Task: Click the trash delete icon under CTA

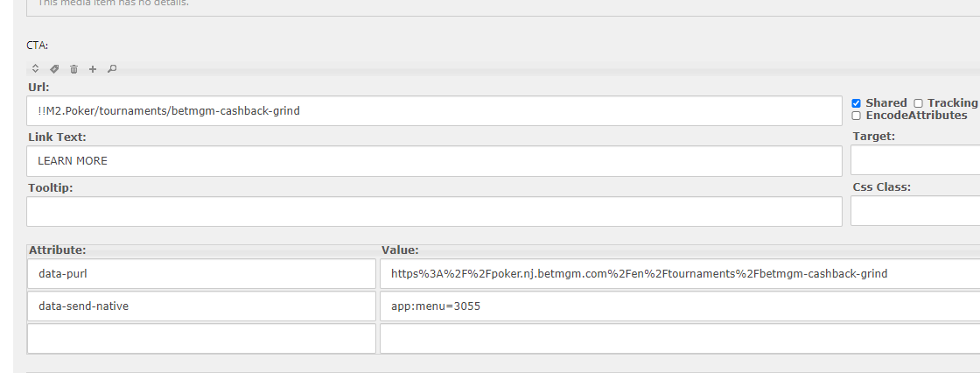Action: (x=73, y=69)
